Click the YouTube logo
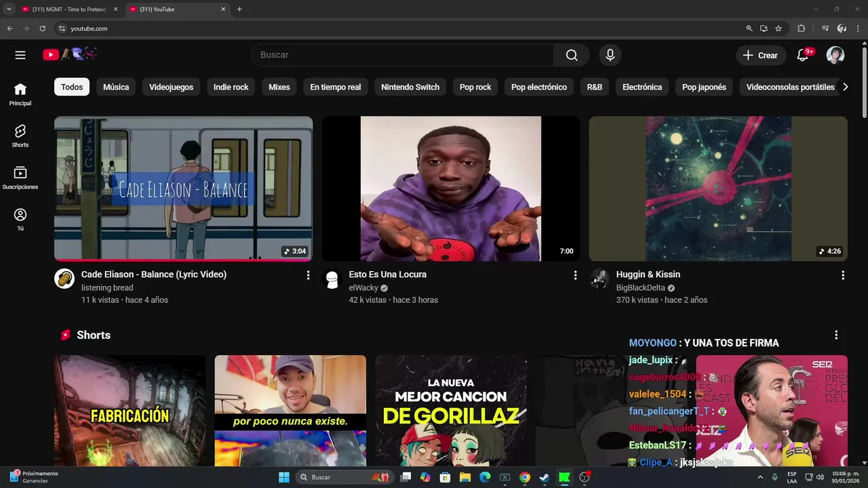 [70, 55]
